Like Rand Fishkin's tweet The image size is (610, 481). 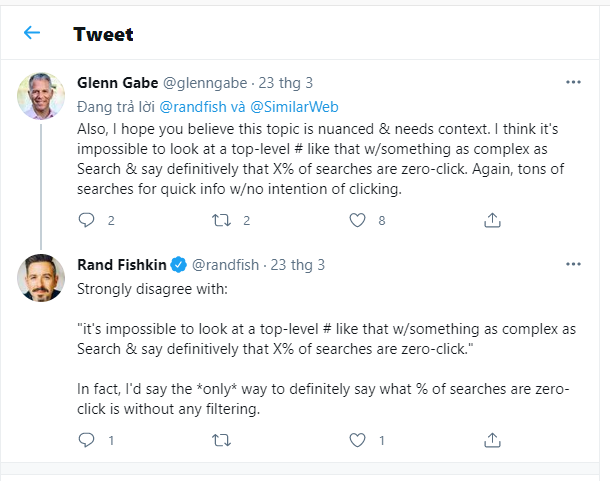tap(357, 439)
